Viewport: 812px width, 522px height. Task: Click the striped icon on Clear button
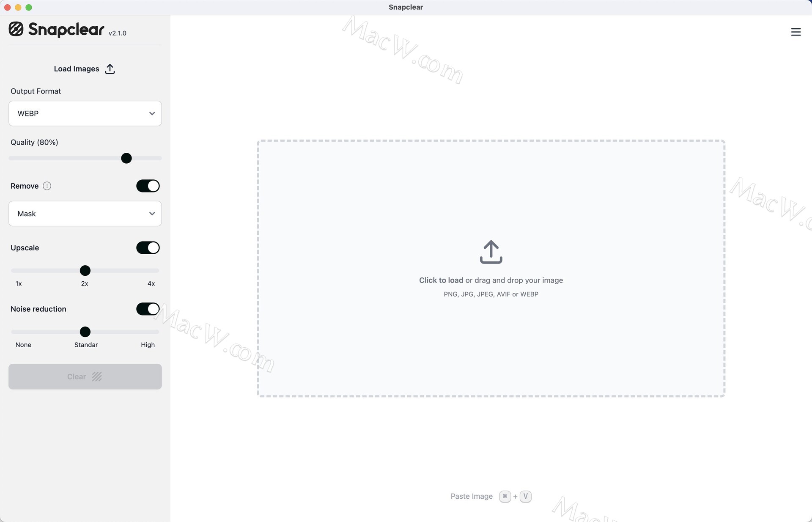97,376
